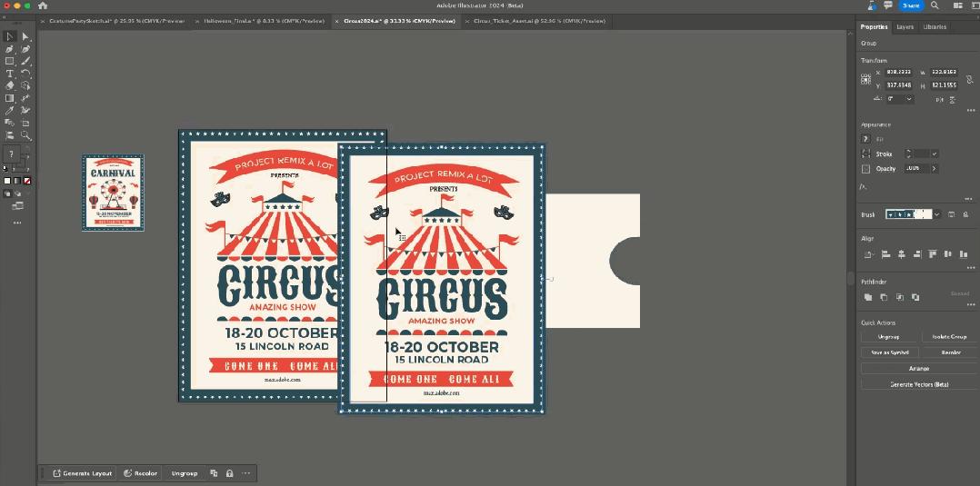Select the Type tool in toolbar

tap(10, 73)
